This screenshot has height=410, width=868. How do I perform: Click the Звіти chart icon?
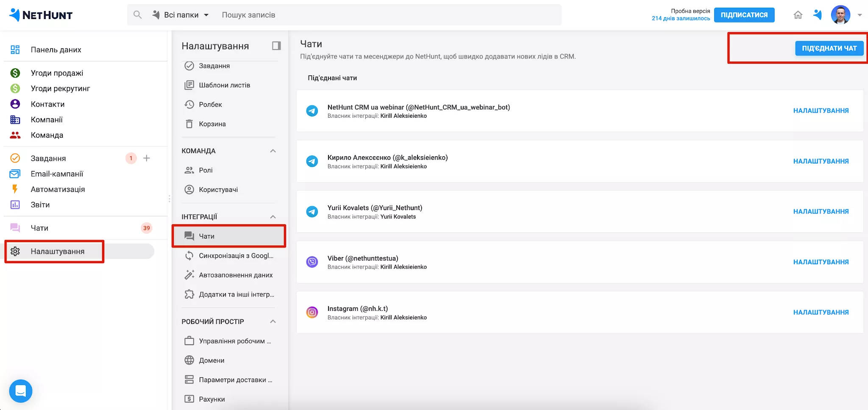[15, 205]
